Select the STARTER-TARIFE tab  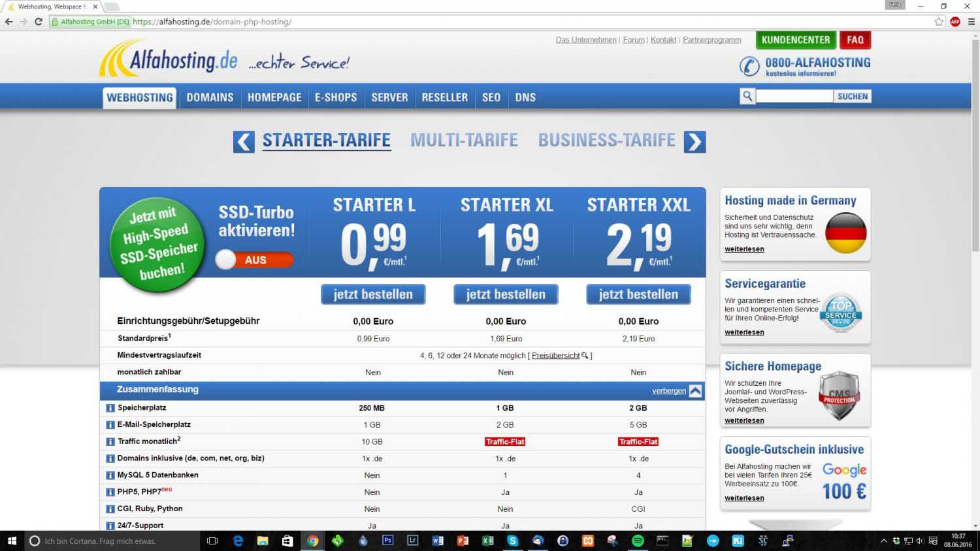[327, 140]
